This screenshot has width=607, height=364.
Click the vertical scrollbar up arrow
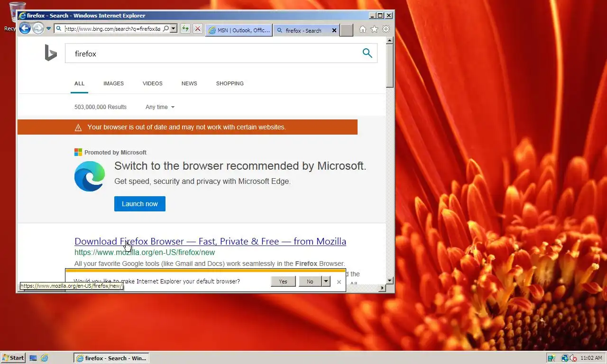[390, 41]
